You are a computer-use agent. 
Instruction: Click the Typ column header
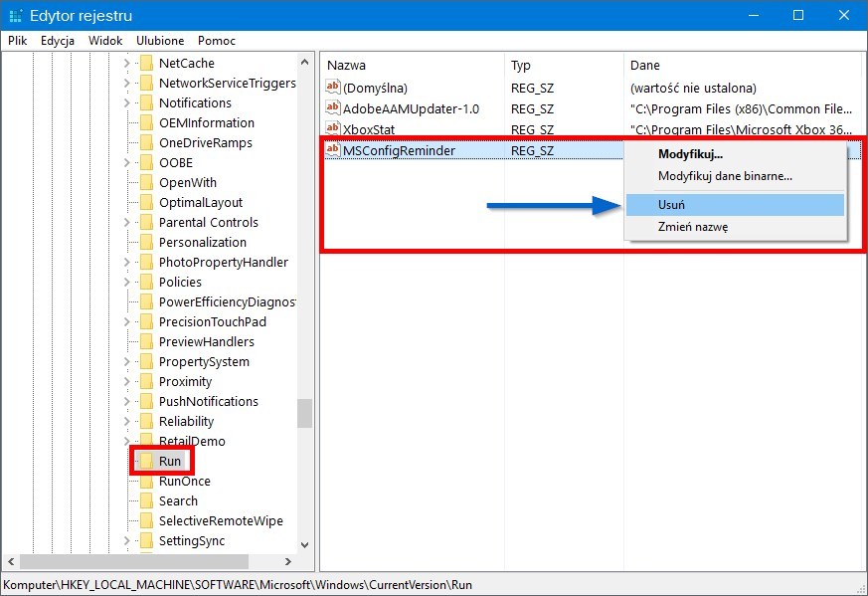(x=564, y=66)
